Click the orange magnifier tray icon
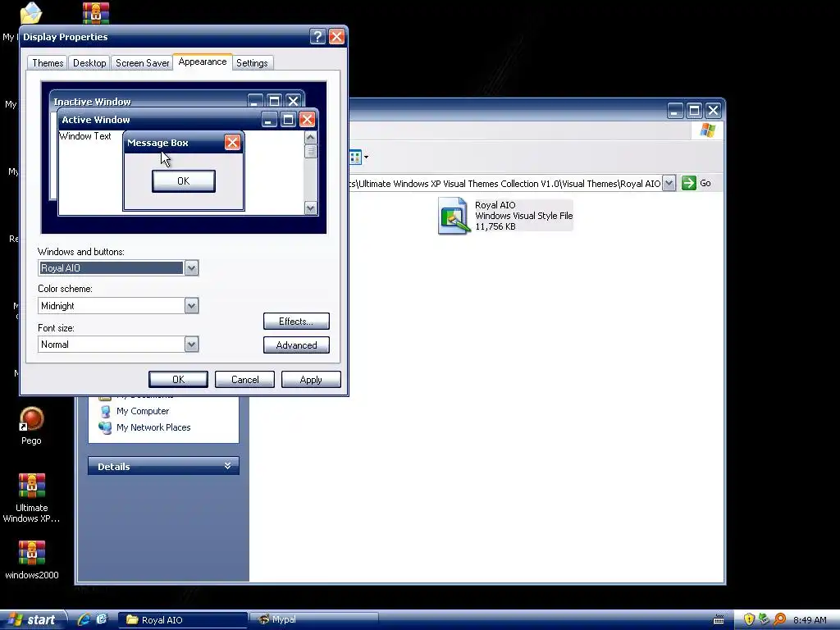Viewport: 840px width, 630px height. 780,620
